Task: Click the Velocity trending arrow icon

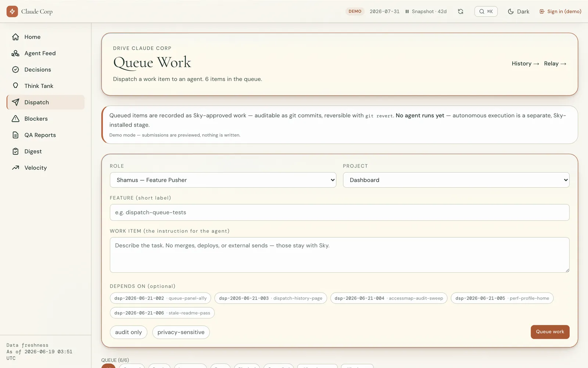Action: pyautogui.click(x=15, y=168)
